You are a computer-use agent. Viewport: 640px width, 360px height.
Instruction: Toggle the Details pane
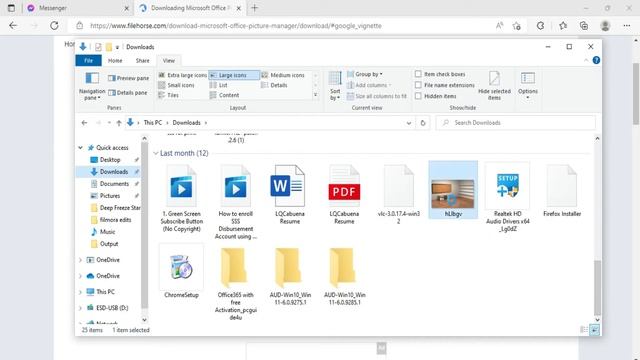pyautogui.click(x=127, y=93)
